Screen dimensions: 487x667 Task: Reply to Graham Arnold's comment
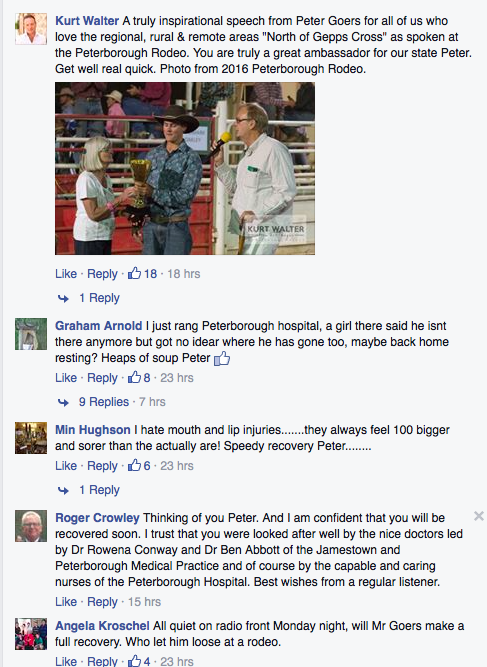(x=102, y=378)
